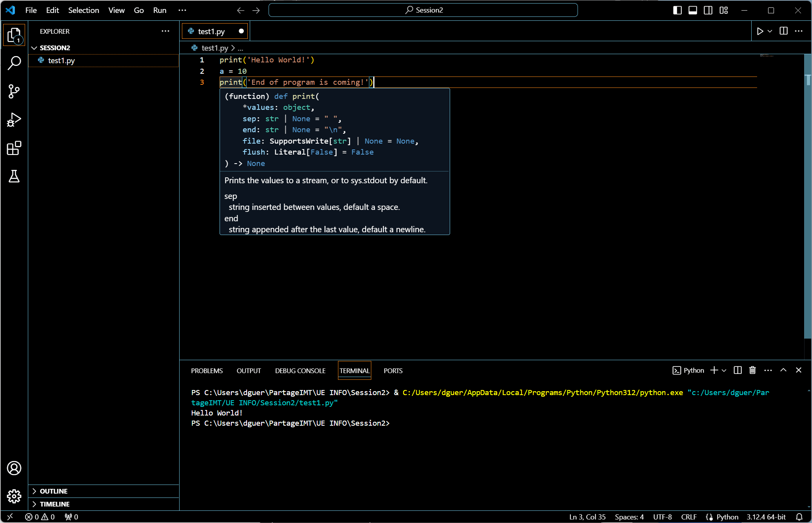Image resolution: width=812 pixels, height=523 pixels.
Task: Switch to the DEBUG CONSOLE tab
Action: coord(300,371)
